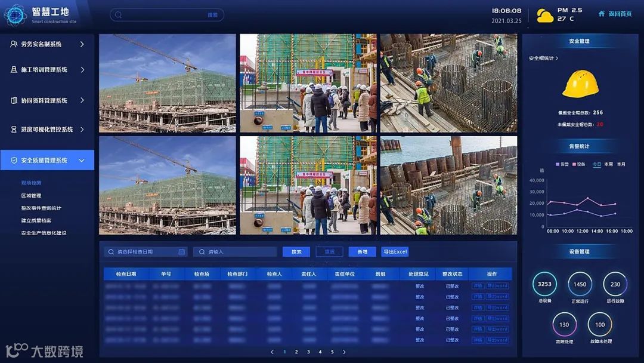Image resolution: width=644 pixels, height=363 pixels.
Task: Click the magnifier icon in top search bar
Action: click(x=118, y=15)
